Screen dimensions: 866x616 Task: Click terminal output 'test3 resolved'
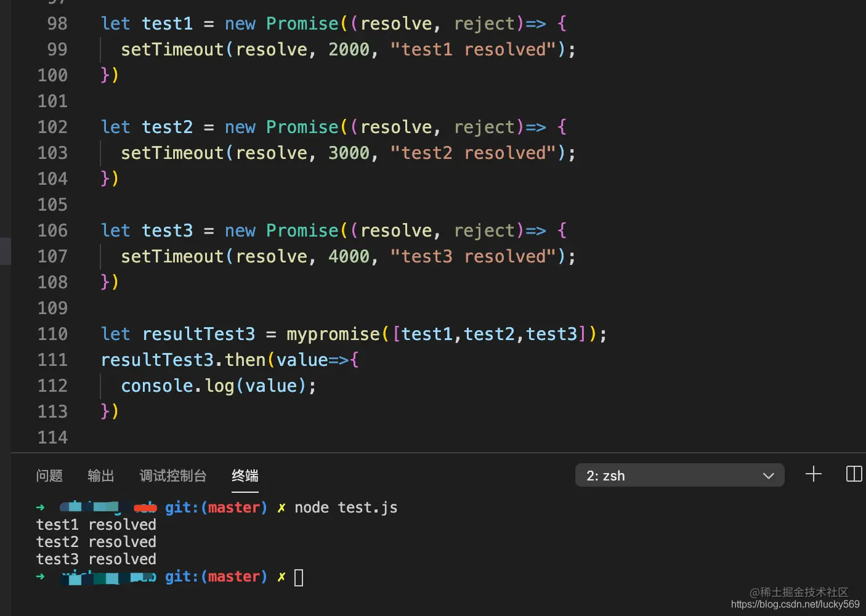point(96,559)
